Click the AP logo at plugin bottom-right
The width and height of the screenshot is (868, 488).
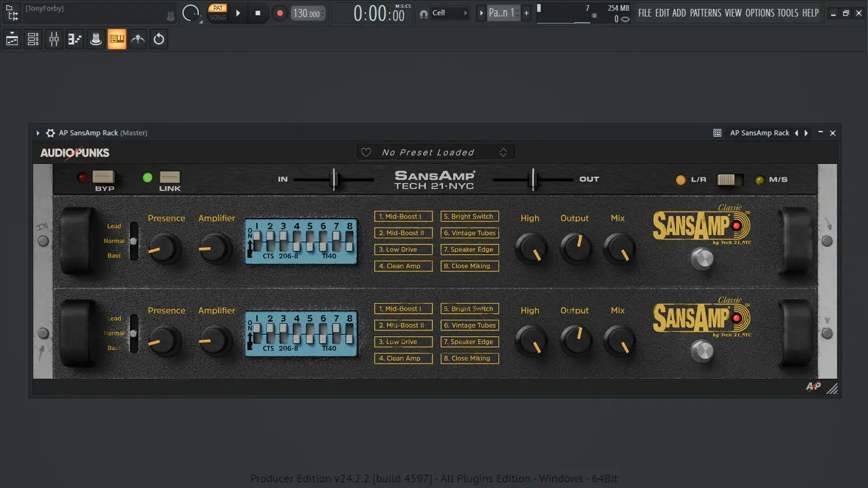tap(813, 386)
